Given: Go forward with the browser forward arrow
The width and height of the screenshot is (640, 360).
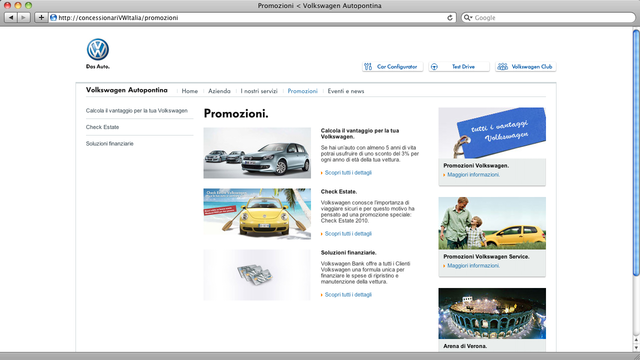Looking at the screenshot, I should tap(24, 18).
